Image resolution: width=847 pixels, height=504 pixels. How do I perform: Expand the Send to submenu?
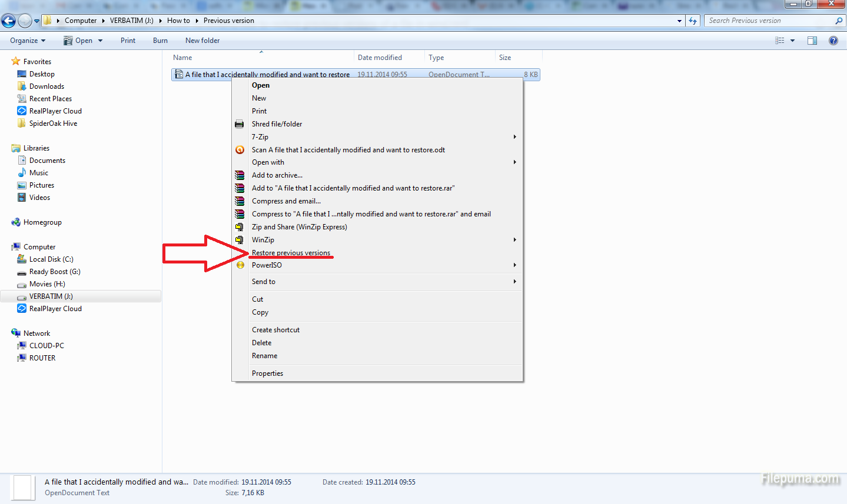(377, 282)
